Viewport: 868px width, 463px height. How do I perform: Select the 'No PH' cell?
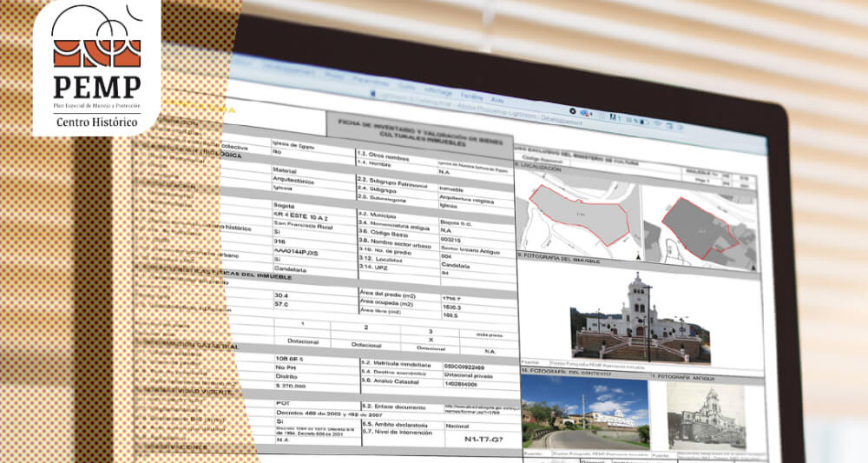click(x=286, y=367)
